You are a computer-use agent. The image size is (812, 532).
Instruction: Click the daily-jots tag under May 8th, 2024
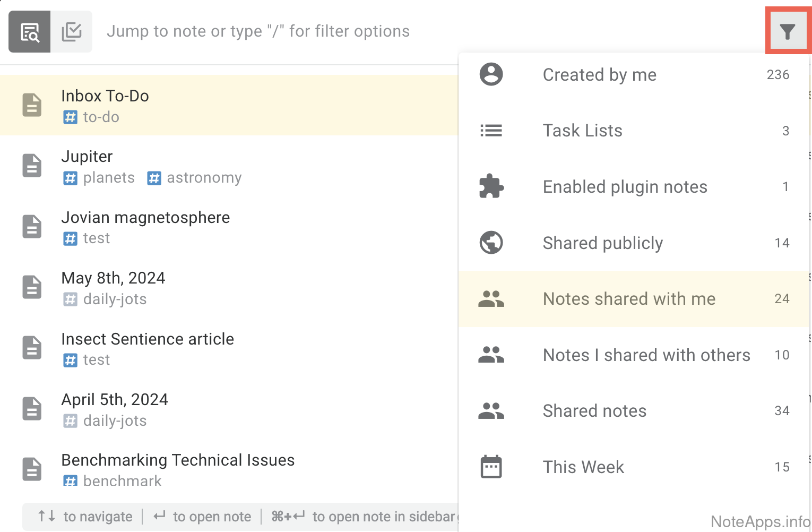pyautogui.click(x=115, y=299)
